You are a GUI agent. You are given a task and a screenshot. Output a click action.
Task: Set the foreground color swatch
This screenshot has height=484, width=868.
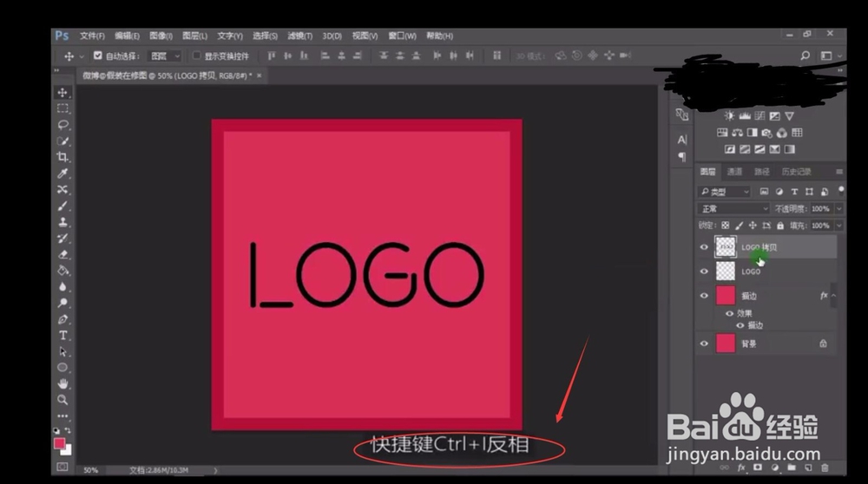point(59,443)
